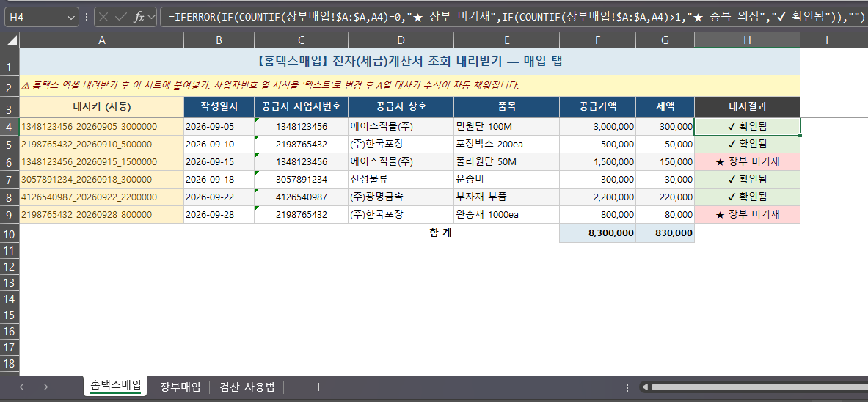Select column G header
Screen dimensions: 868x402
pyautogui.click(x=665, y=40)
